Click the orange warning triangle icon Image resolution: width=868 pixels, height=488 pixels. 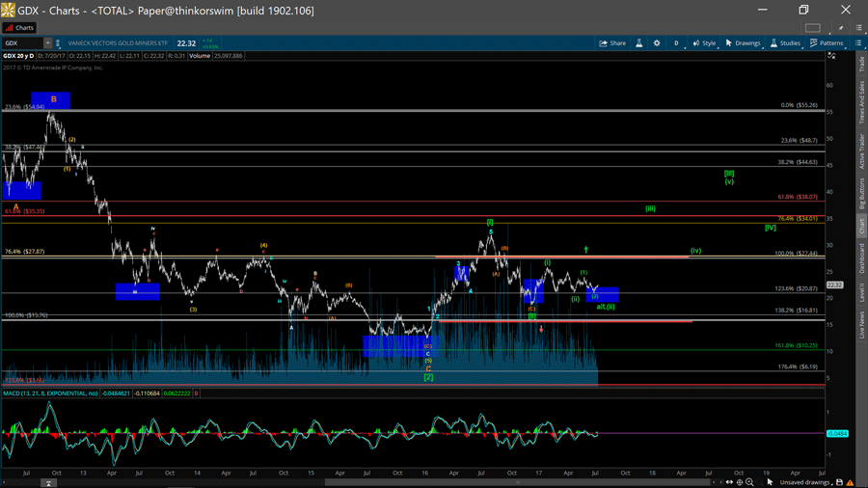[x=852, y=482]
